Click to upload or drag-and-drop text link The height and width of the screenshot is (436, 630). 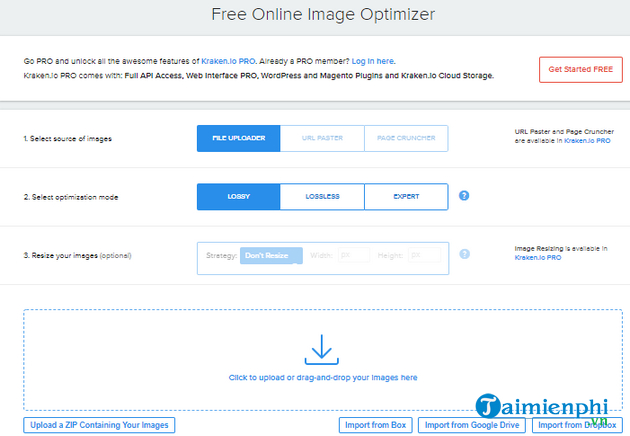323,378
